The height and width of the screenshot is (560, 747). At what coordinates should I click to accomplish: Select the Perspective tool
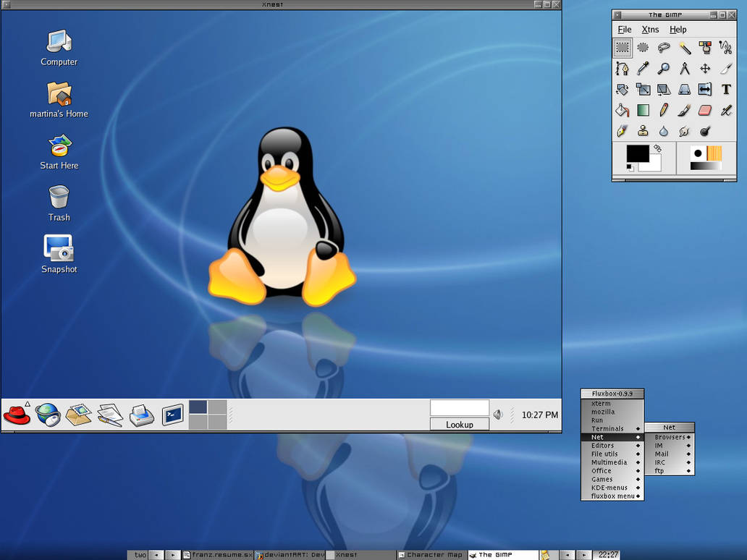pos(685,90)
